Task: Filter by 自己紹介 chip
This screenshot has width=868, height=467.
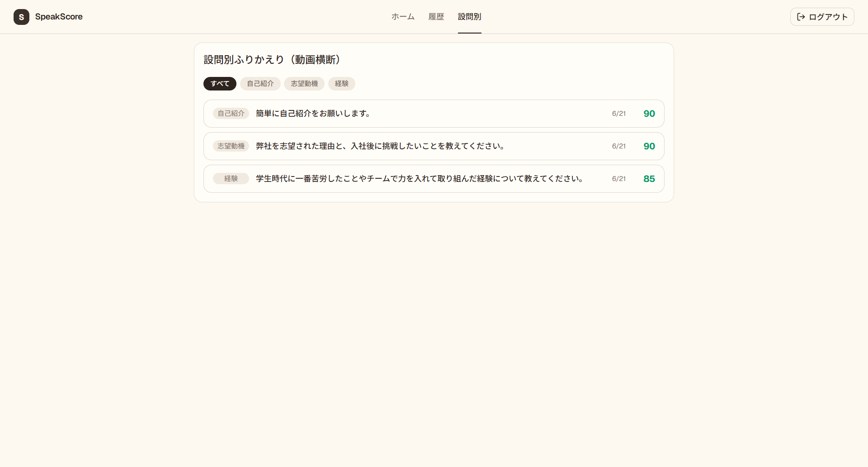Action: (x=260, y=84)
